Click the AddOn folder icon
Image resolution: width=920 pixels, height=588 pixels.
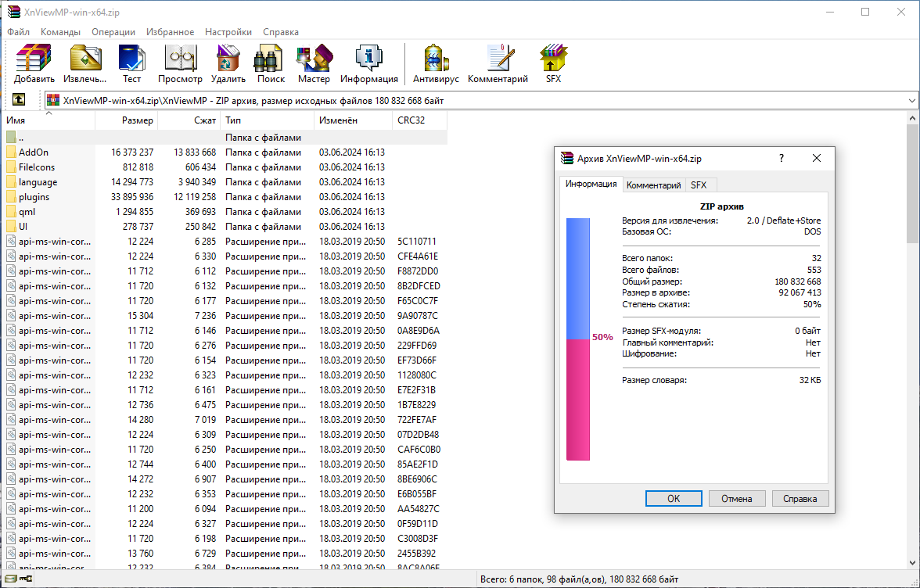point(11,152)
